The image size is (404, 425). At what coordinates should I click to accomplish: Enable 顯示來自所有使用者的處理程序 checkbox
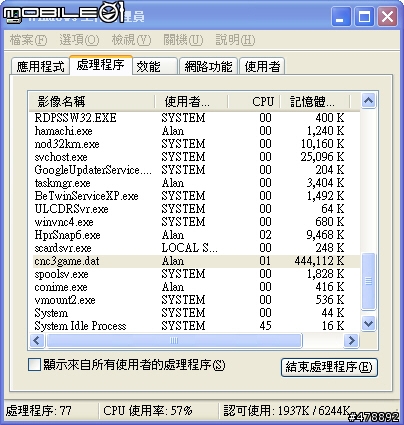pos(34,365)
